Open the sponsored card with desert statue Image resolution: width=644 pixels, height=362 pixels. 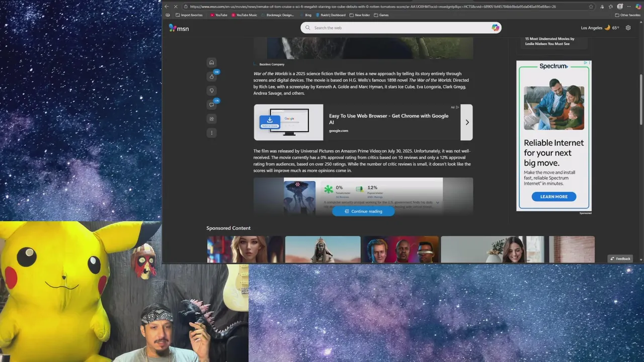pyautogui.click(x=323, y=249)
